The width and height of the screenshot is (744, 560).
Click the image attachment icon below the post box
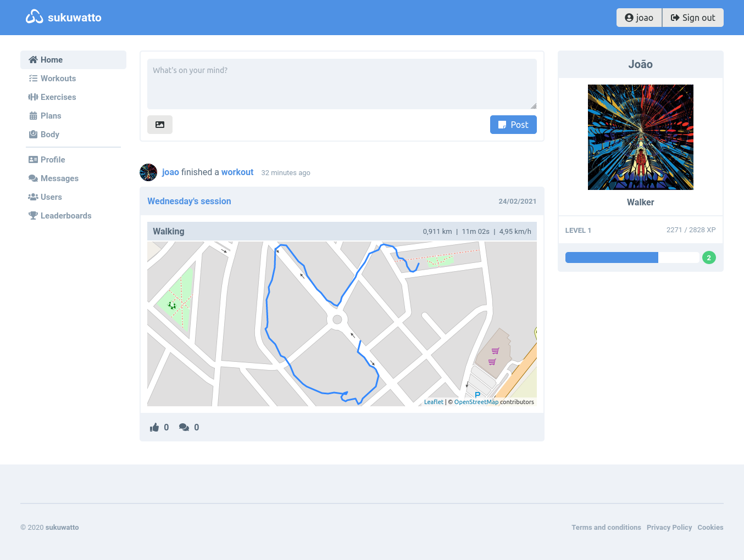(159, 125)
